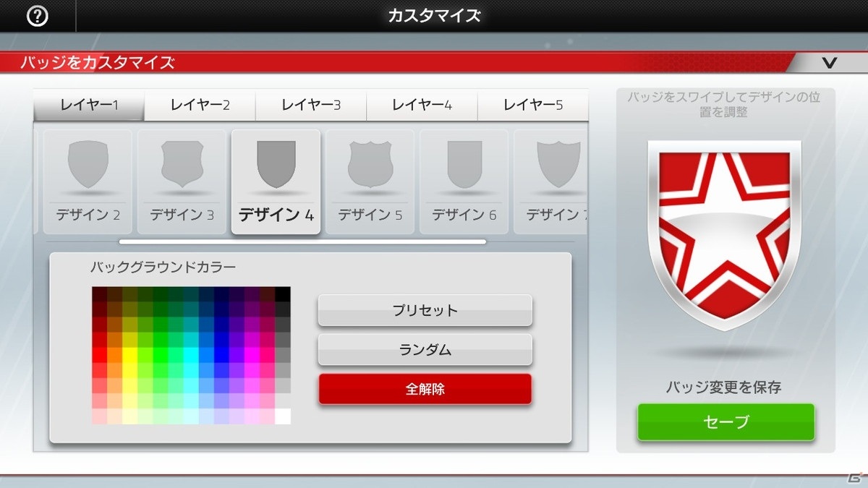
Task: Open the レイヤー3 tab
Action: click(311, 106)
